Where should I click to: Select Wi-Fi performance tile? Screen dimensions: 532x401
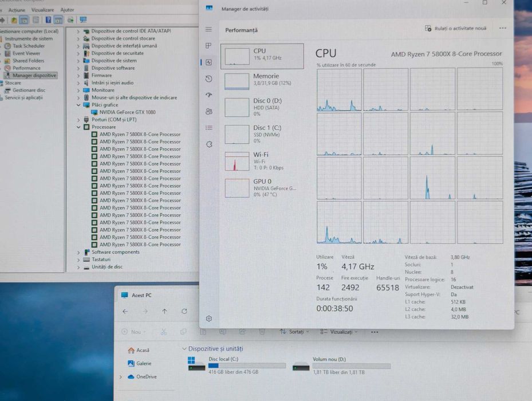click(262, 161)
